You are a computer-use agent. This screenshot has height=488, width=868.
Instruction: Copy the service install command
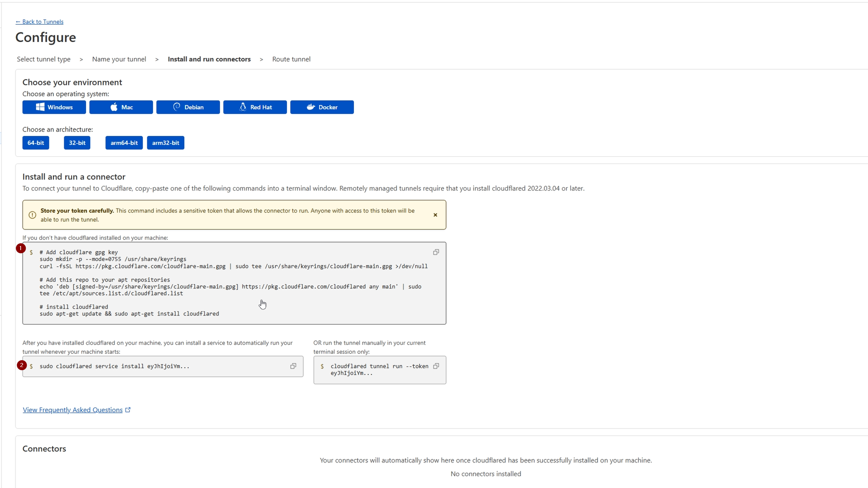pos(293,366)
